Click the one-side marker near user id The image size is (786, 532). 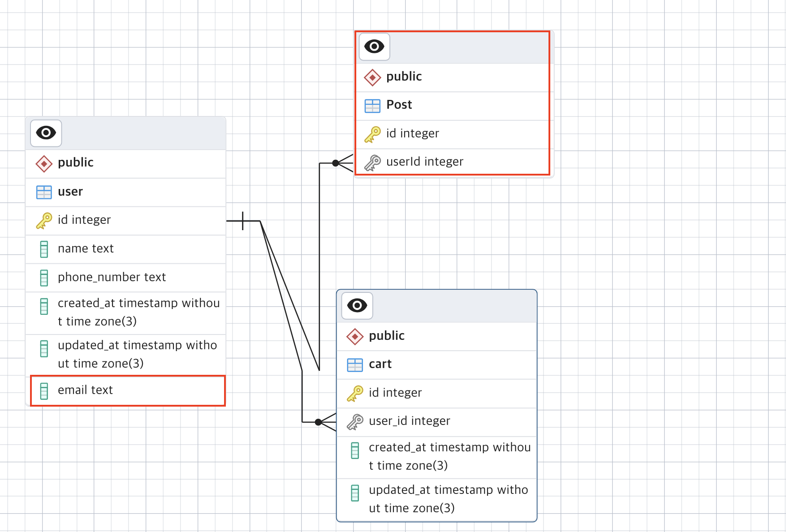[243, 221]
